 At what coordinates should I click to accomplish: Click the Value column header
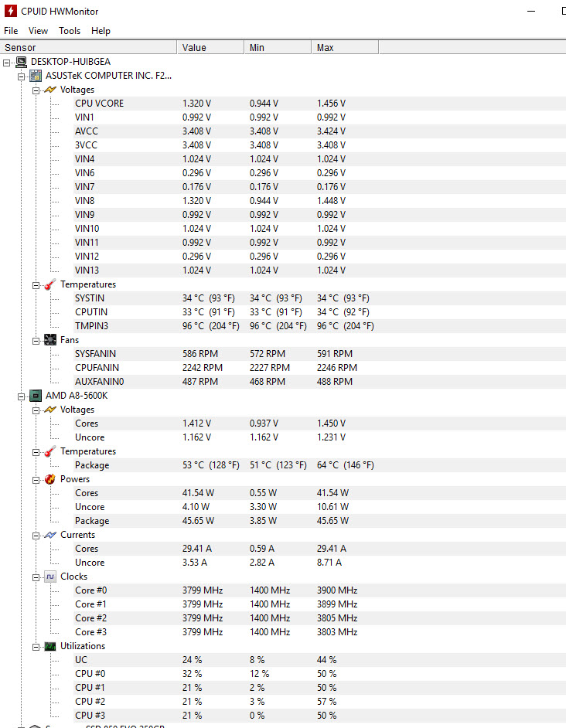[210, 47]
